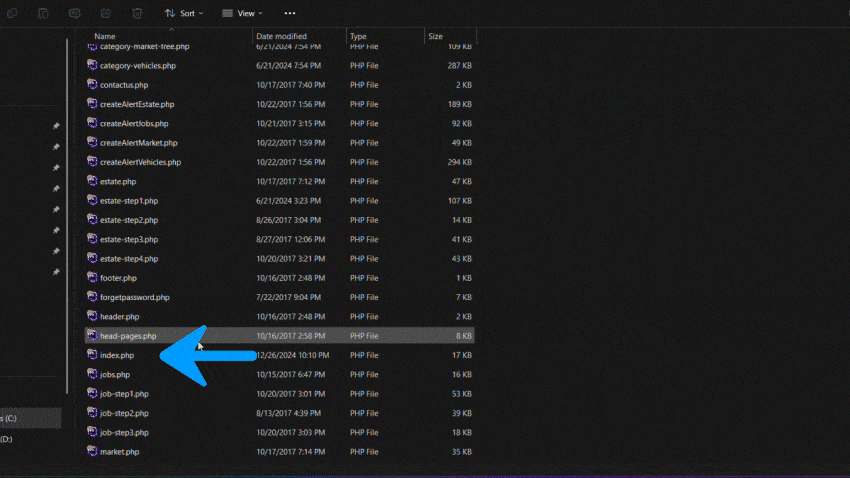The image size is (850, 478).
Task: Click the file name text category-vehicles.php
Action: [x=138, y=66]
